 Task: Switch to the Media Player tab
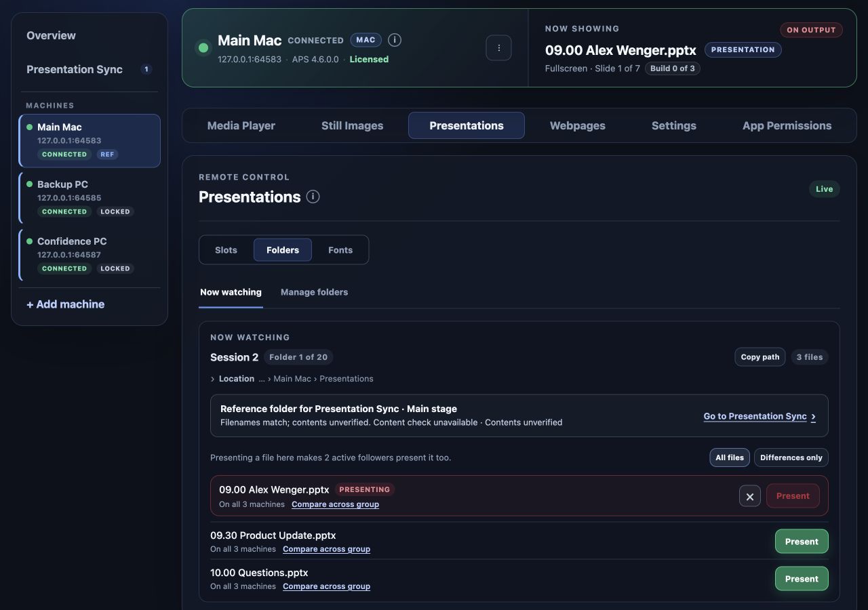(x=241, y=125)
